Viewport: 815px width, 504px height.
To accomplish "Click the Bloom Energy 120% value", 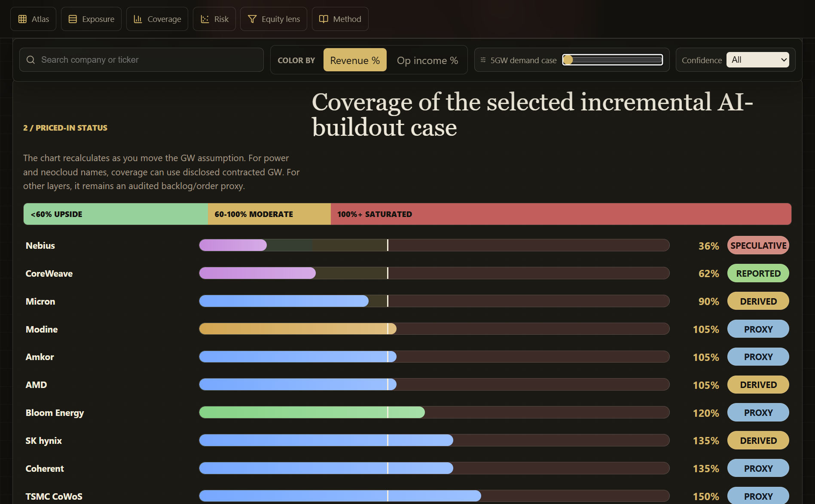I will pyautogui.click(x=706, y=413).
